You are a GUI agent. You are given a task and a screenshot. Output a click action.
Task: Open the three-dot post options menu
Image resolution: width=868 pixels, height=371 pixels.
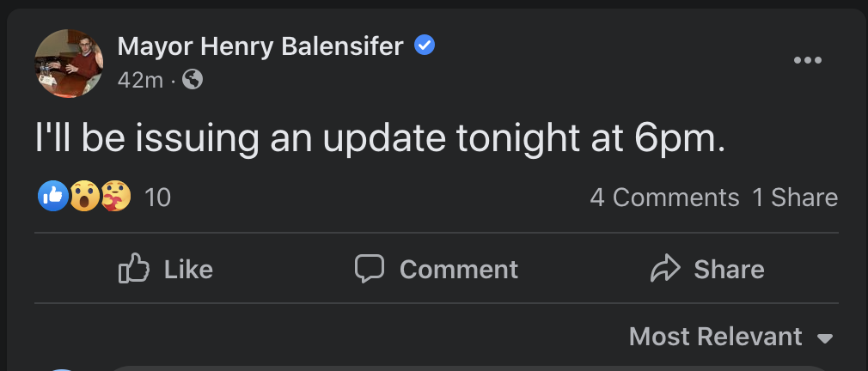808,60
